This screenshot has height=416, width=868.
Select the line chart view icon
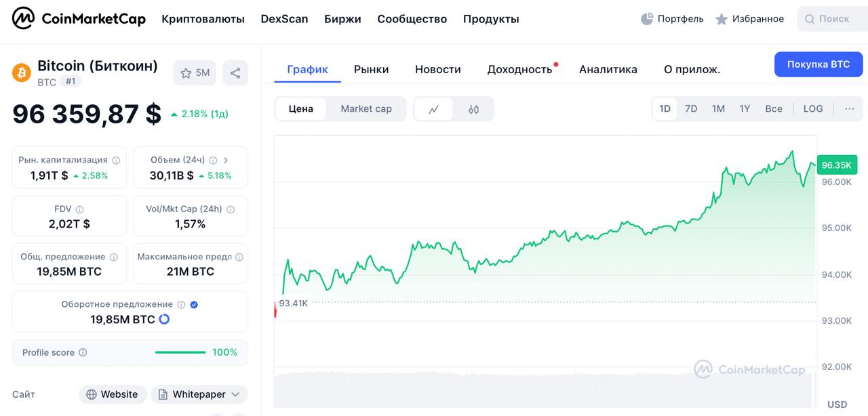tap(434, 109)
